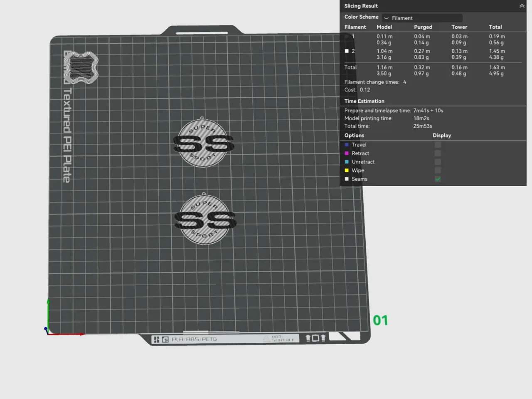This screenshot has height=399, width=532.
Task: Click the Unretract option label
Action: point(363,162)
